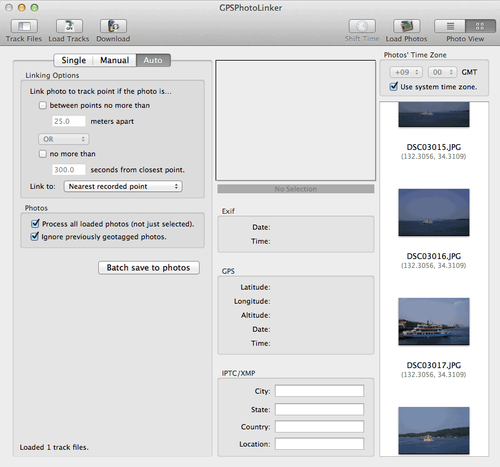This screenshot has width=500, height=467.
Task: Select the Single tab
Action: [74, 60]
